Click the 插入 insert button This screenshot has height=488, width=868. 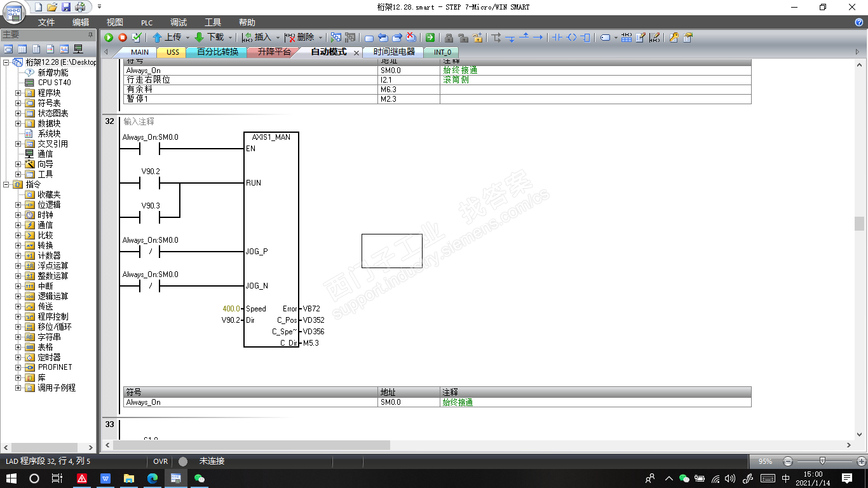coord(257,37)
